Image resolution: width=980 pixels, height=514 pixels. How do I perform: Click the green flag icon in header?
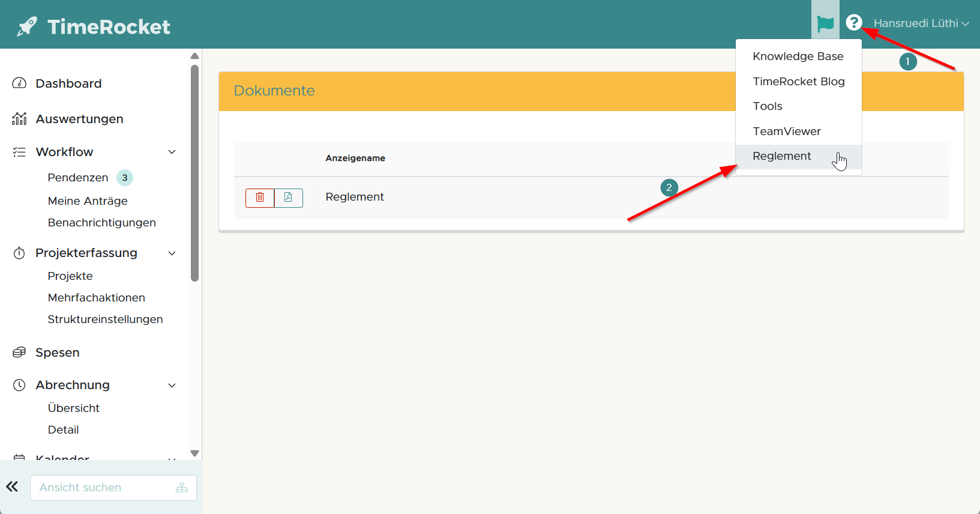tap(825, 24)
